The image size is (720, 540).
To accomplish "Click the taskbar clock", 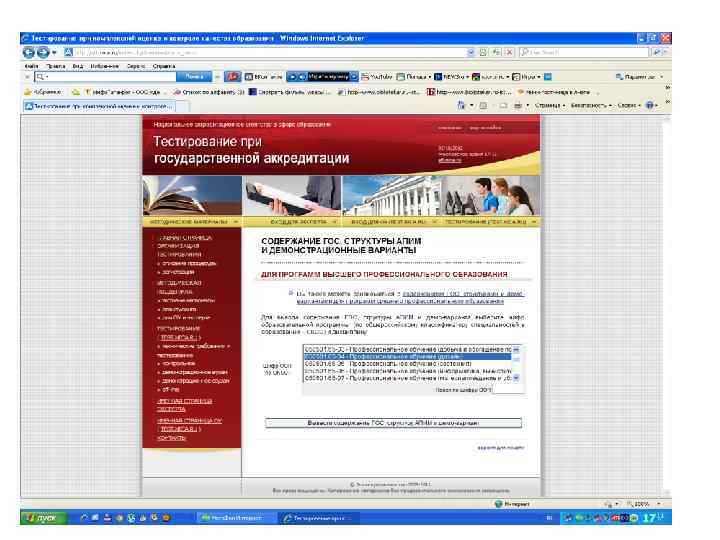I will [653, 518].
